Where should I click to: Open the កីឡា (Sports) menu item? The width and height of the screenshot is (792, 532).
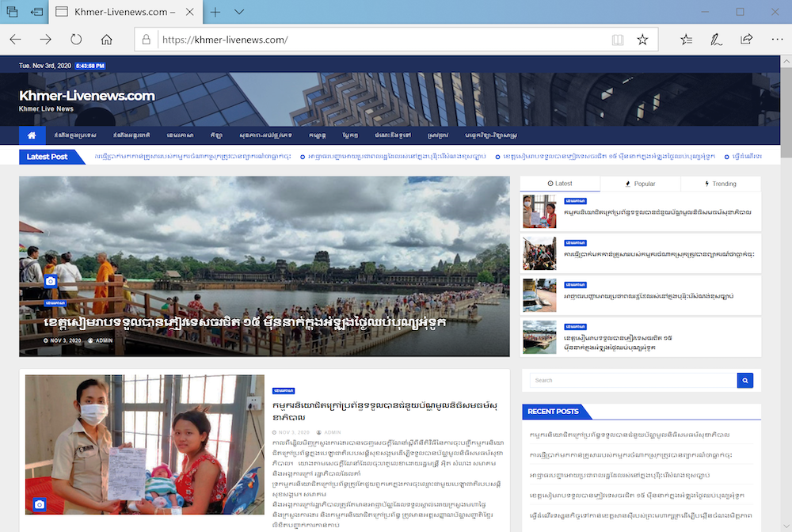click(216, 135)
